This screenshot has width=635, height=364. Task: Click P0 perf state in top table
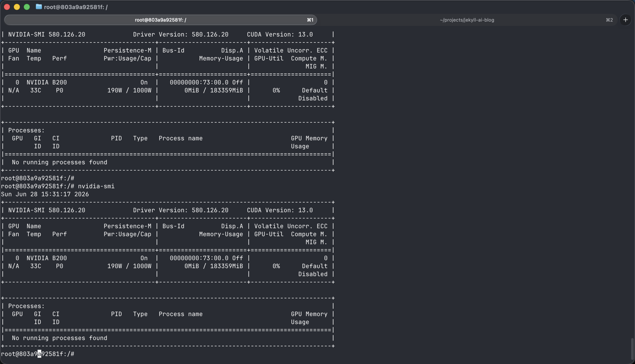[60, 91]
